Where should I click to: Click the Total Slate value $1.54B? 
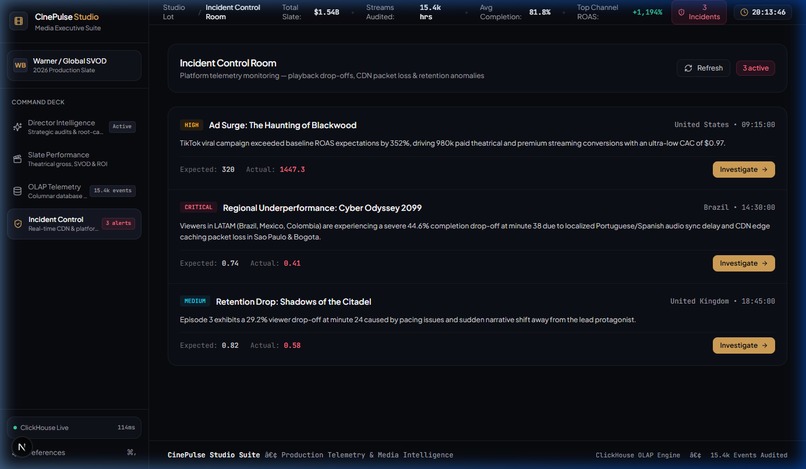click(326, 12)
